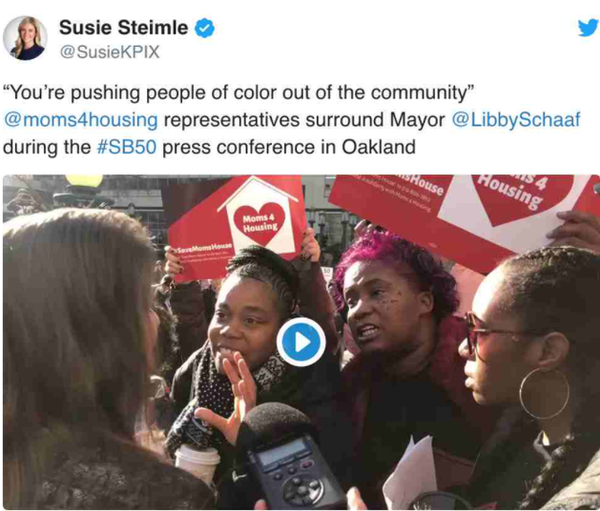Play the embedded tweet video
600x511 pixels.
click(x=301, y=342)
